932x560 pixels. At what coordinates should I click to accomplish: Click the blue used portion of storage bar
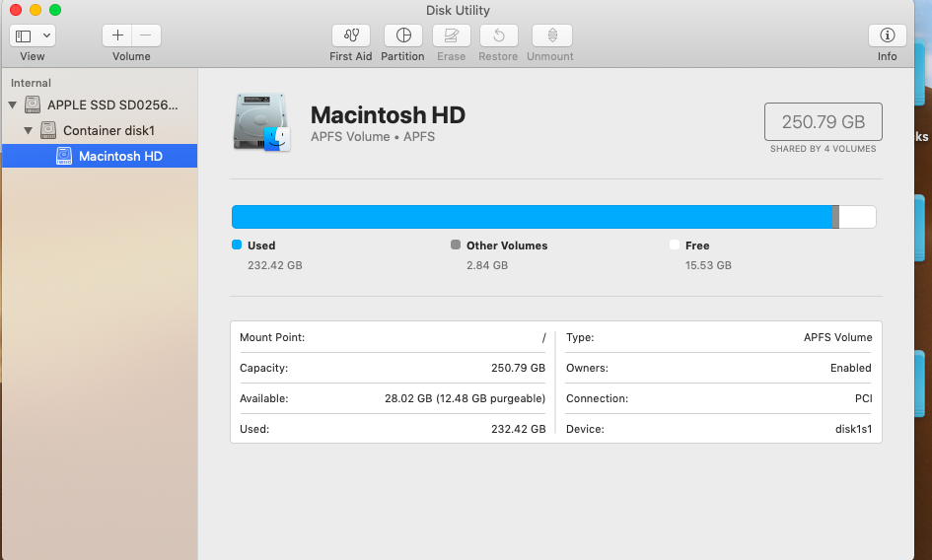532,217
